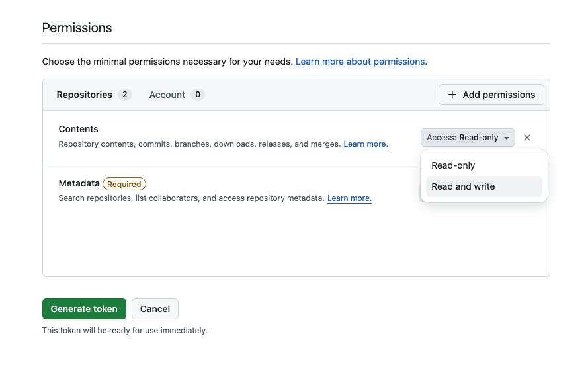
Task: Open the Account permissions tab
Action: tap(167, 95)
